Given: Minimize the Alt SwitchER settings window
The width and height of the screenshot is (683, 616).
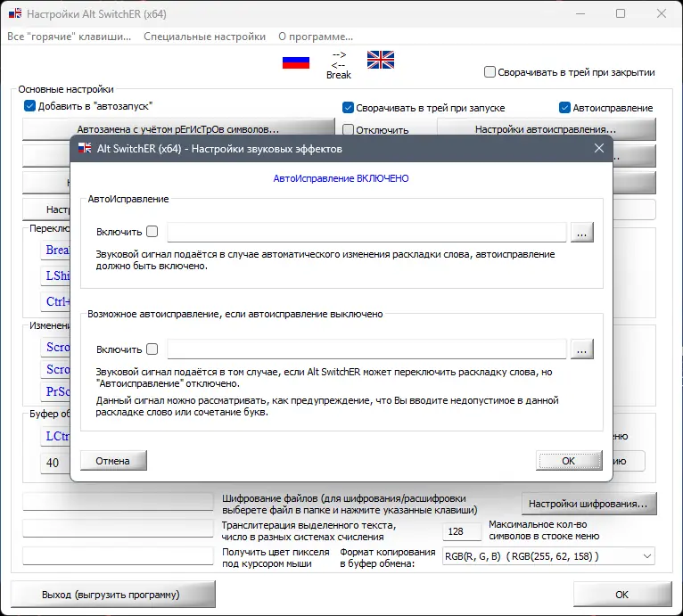Looking at the screenshot, I should point(580,13).
